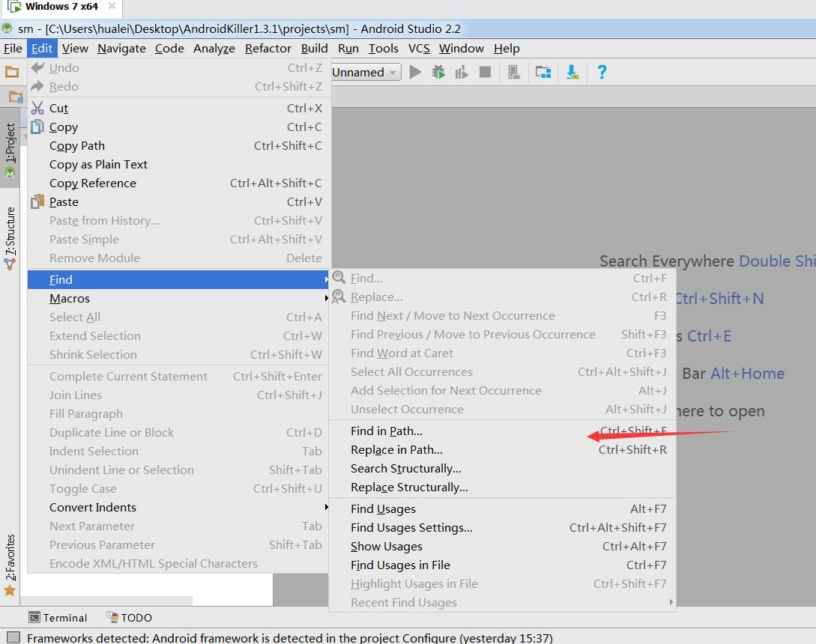Image resolution: width=816 pixels, height=644 pixels.
Task: Click the Replace magnifier icon in submenu
Action: 339,297
